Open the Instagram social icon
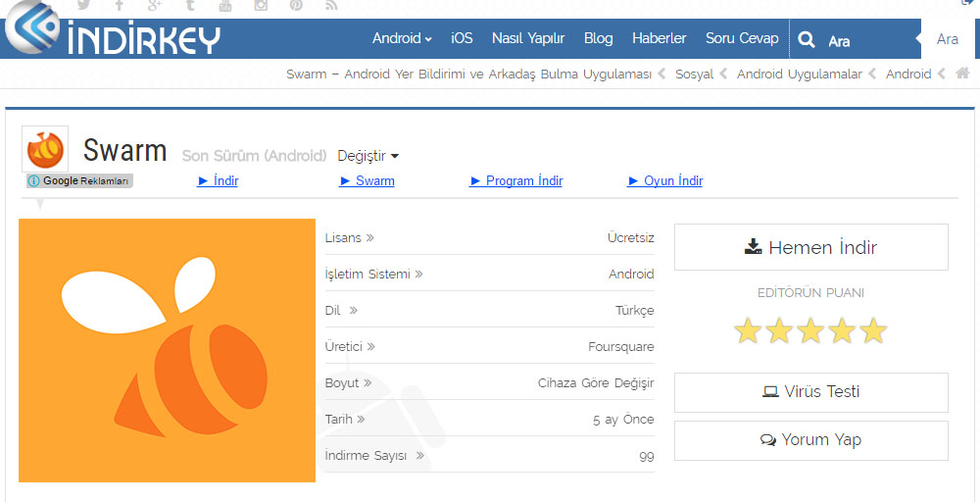This screenshot has height=502, width=980. [261, 5]
